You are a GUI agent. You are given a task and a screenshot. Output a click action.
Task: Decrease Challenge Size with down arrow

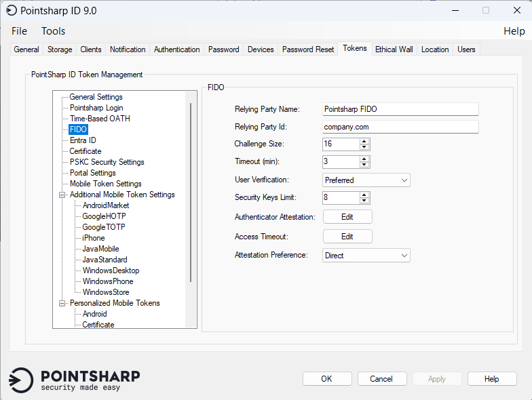[364, 146]
